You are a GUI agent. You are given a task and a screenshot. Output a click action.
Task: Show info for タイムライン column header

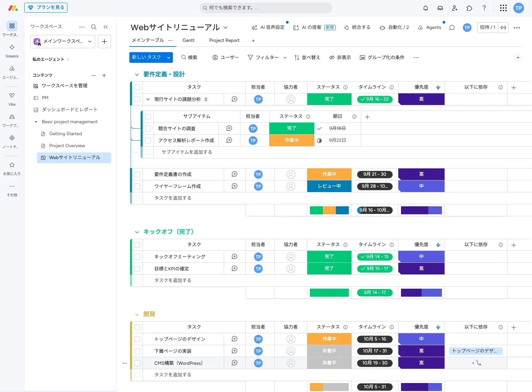tap(392, 87)
